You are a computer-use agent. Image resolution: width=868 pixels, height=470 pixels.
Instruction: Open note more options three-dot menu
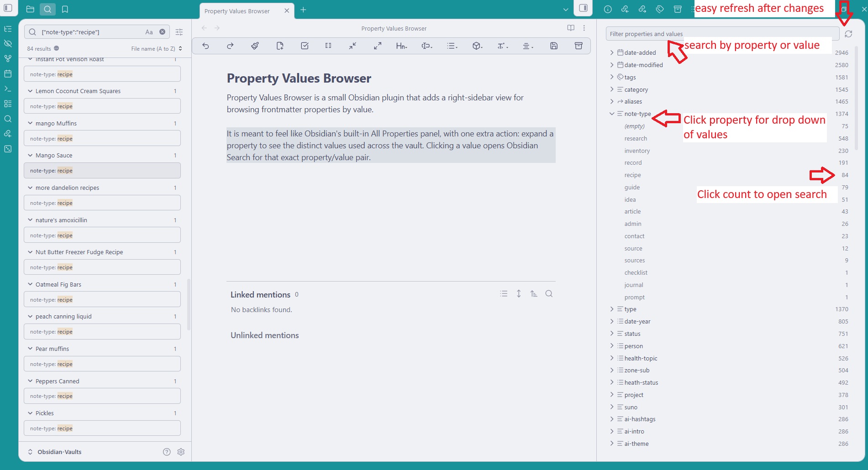click(x=584, y=28)
